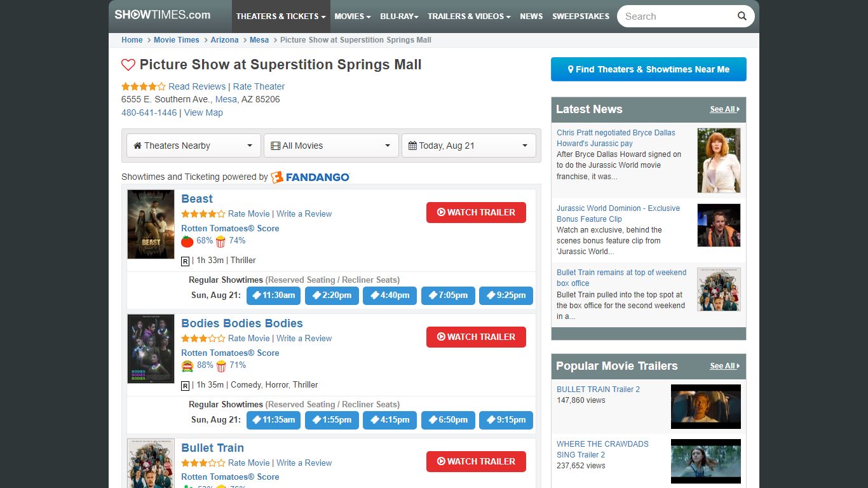Open the All Movies filter dropdown

click(331, 146)
